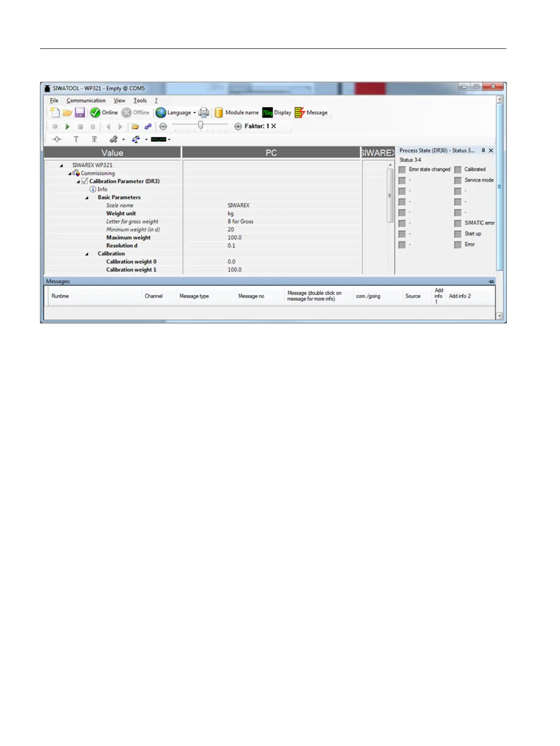Close the Process State panel
Viewport: 560px width, 746px height.
pos(491,150)
